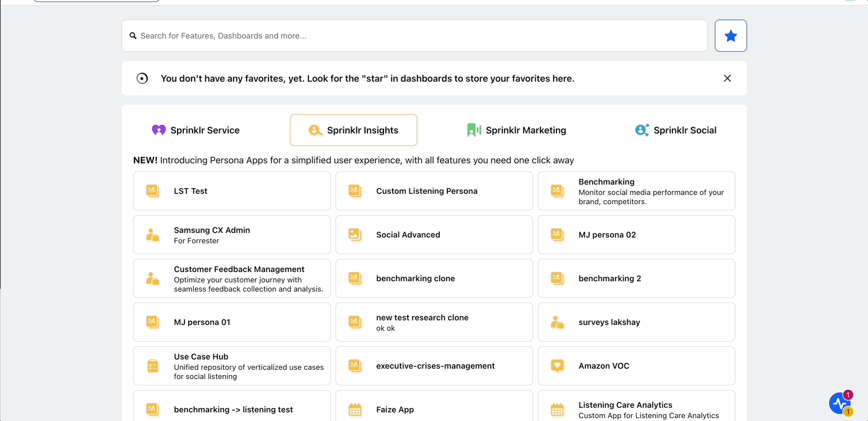Click the 'executive-crises-management' label
The width and height of the screenshot is (868, 421).
pos(436,366)
